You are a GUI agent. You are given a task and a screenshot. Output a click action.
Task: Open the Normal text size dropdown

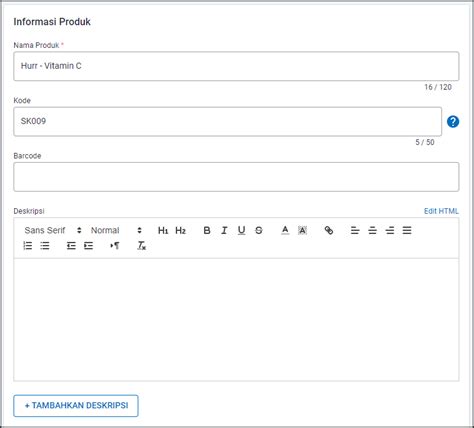(116, 230)
